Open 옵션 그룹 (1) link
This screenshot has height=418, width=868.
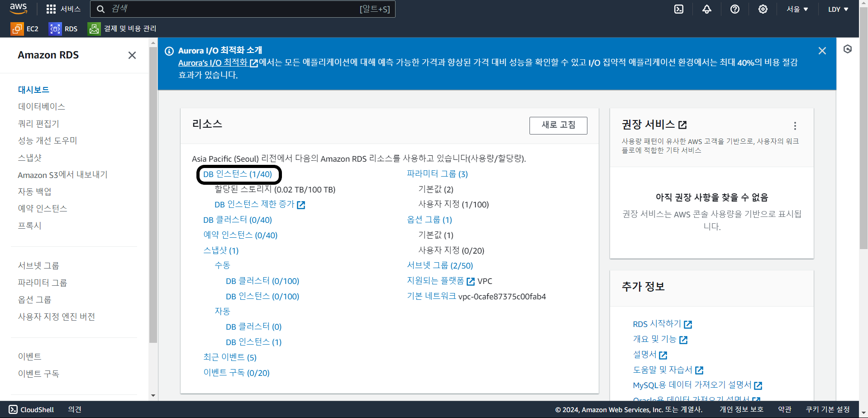(429, 220)
